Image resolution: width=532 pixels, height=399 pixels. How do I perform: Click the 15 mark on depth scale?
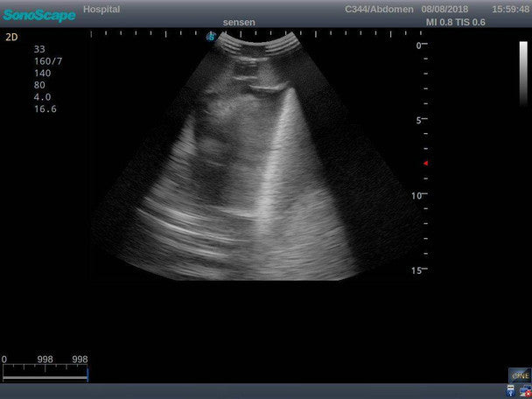416,270
